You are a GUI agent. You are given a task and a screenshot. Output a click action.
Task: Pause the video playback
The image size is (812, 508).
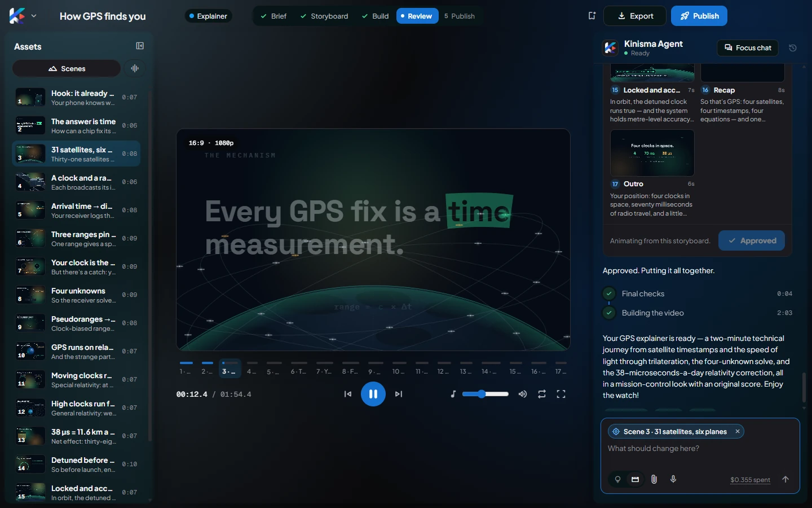[x=373, y=394]
